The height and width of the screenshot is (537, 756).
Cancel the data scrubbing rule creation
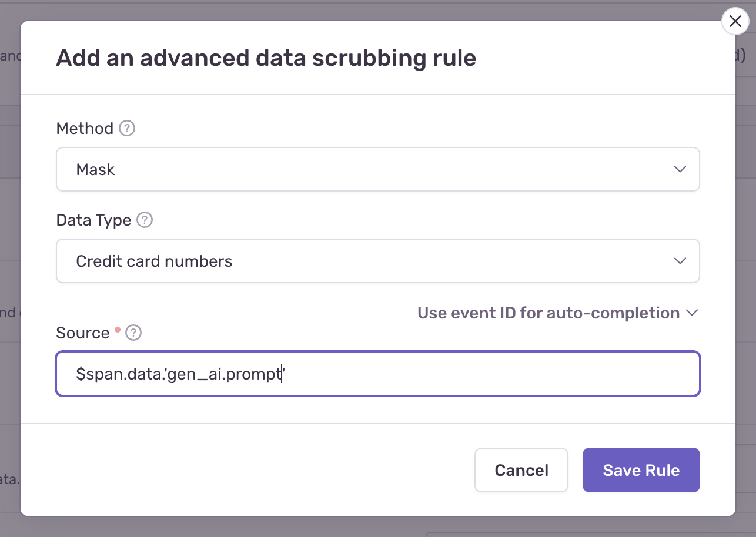[521, 469]
